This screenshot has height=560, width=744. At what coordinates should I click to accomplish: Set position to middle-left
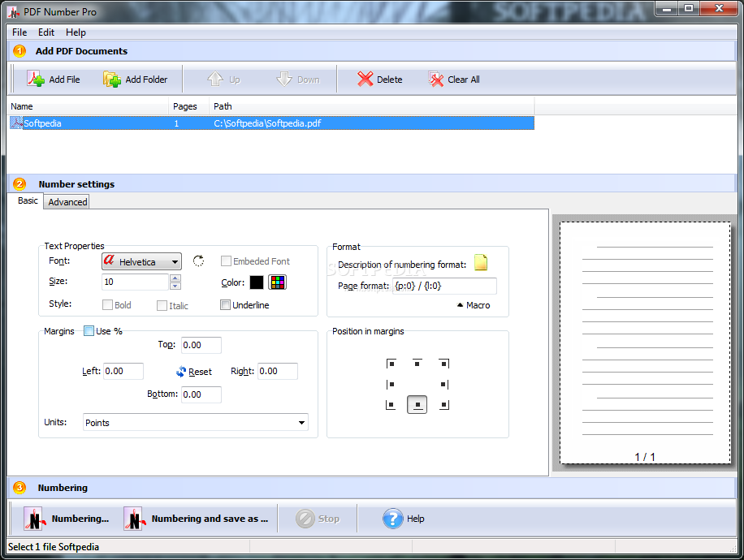point(391,385)
